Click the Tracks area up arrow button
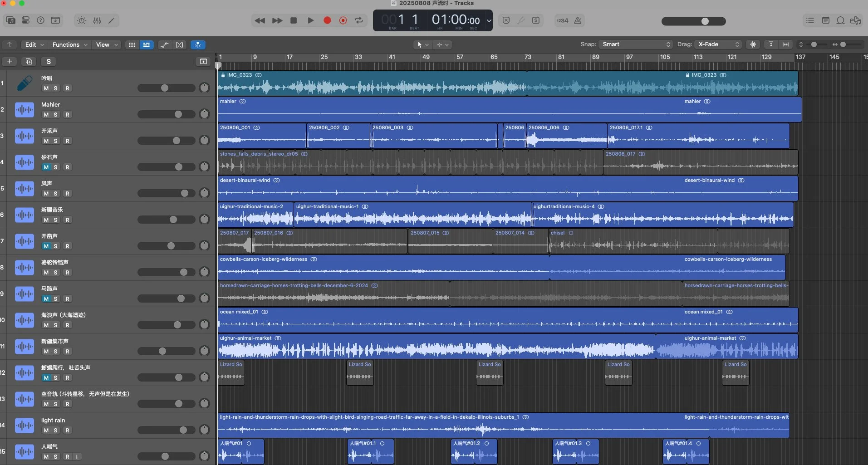 [x=10, y=44]
